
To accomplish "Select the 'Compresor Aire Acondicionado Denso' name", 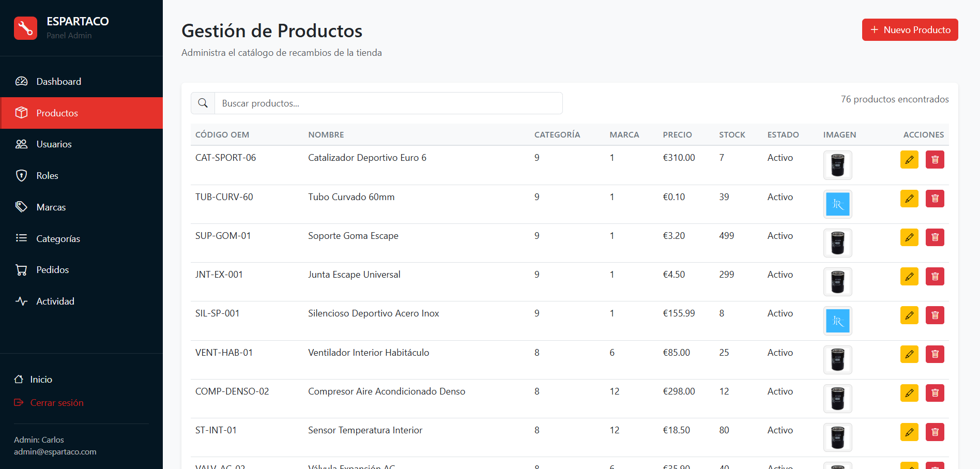I will (x=387, y=391).
